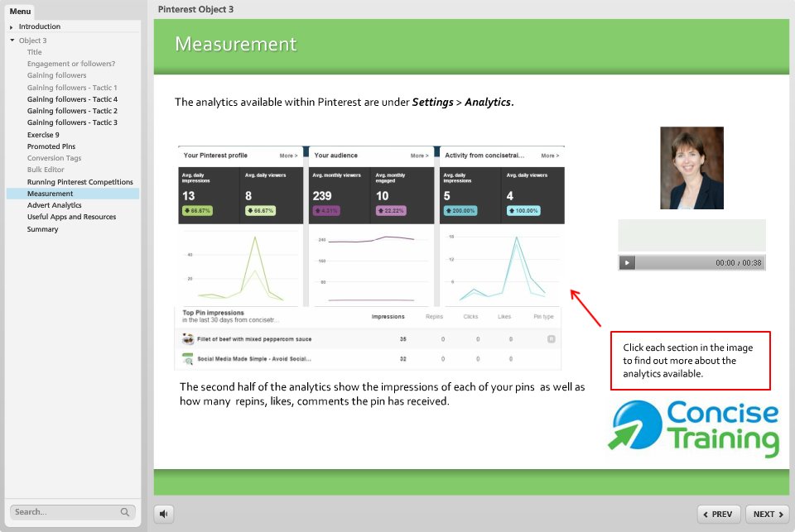
Task: Click the 100.00% daily viewers badge
Action: click(x=523, y=210)
